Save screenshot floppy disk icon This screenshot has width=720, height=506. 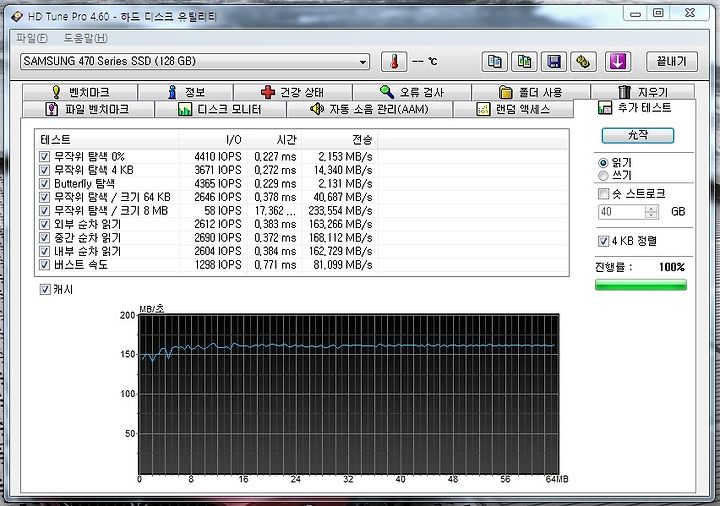554,62
